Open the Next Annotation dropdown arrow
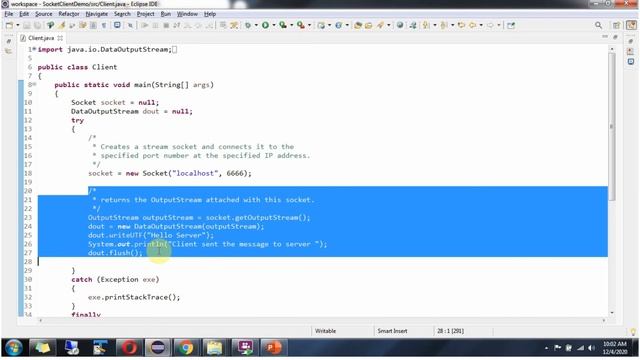640x360 pixels. click(435, 25)
